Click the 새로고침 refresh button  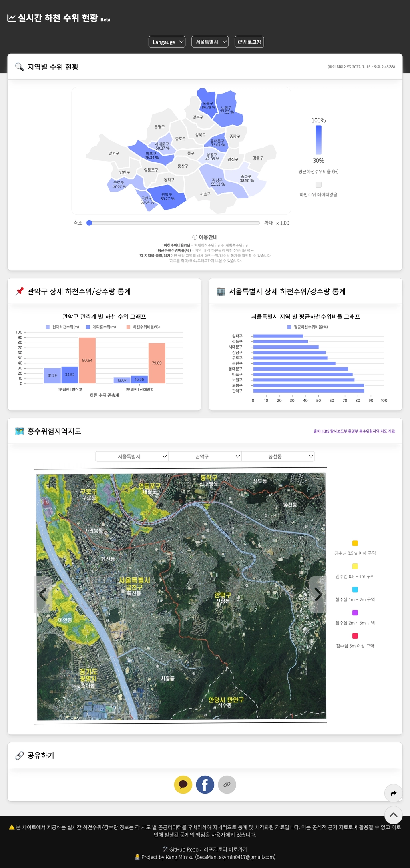click(249, 42)
